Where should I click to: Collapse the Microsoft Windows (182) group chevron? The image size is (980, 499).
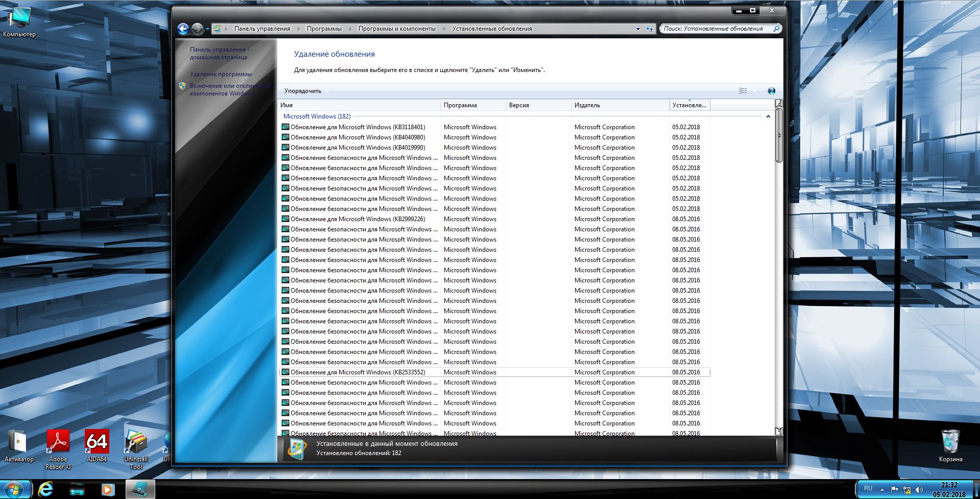pyautogui.click(x=768, y=116)
